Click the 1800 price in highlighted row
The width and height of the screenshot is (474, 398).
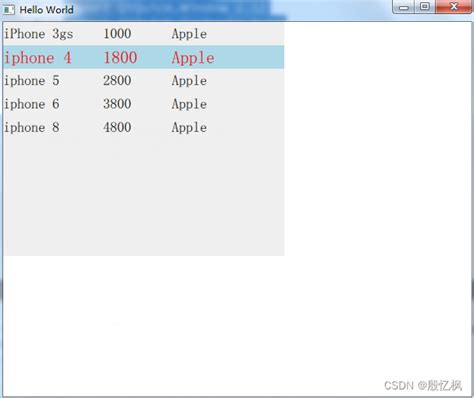120,58
